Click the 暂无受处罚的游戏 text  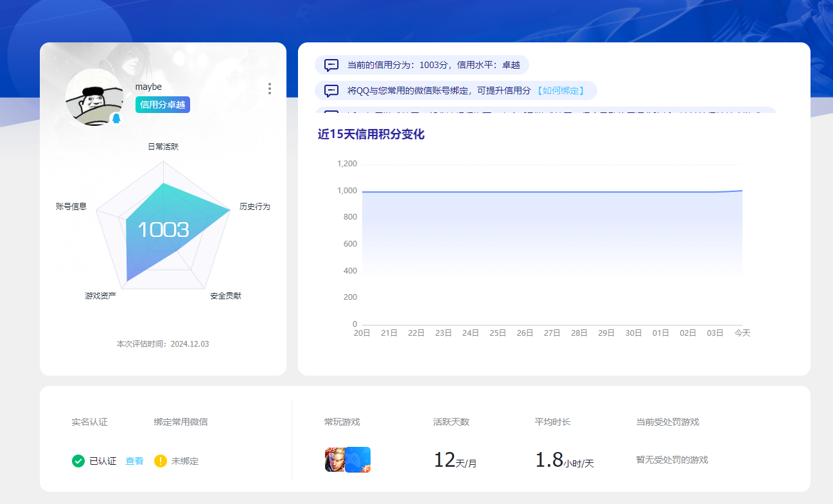(x=672, y=460)
